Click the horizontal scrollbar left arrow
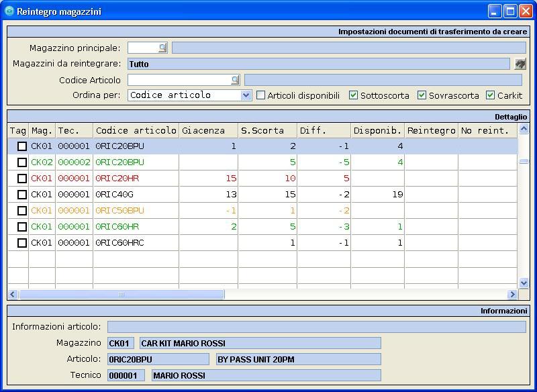The height and width of the screenshot is (392, 537). [x=13, y=294]
